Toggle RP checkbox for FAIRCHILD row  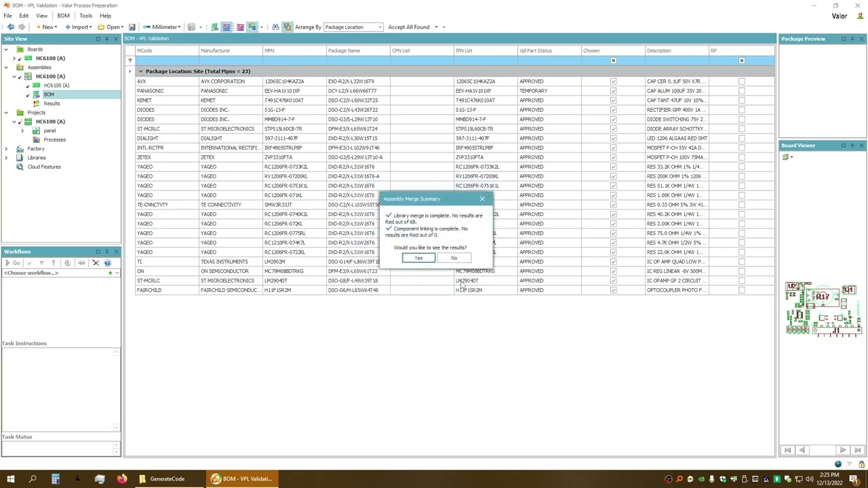pos(741,290)
